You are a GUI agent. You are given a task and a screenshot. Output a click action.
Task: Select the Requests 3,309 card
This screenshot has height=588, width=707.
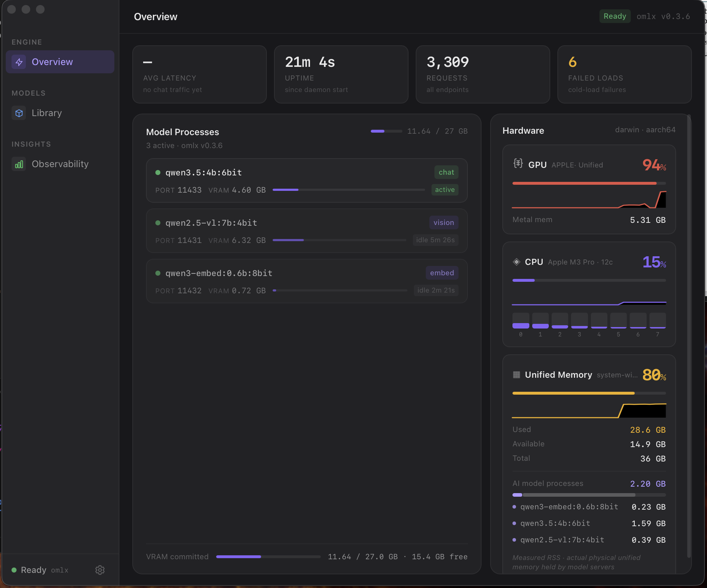483,74
